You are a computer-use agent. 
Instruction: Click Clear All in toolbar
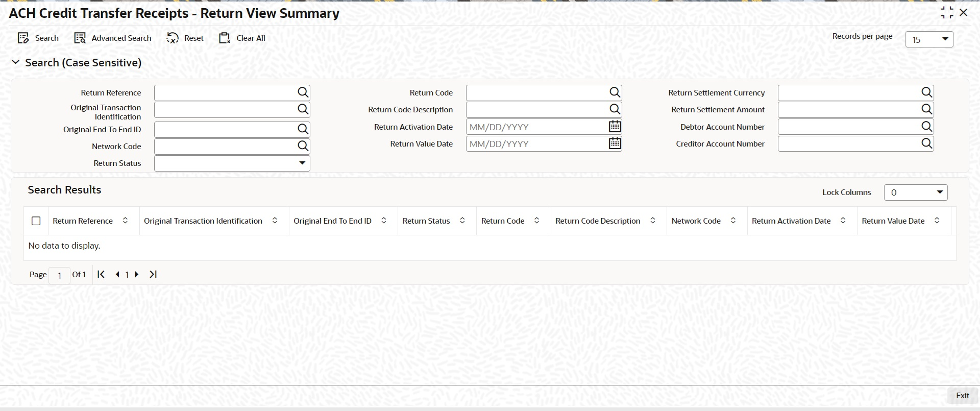pyautogui.click(x=242, y=38)
